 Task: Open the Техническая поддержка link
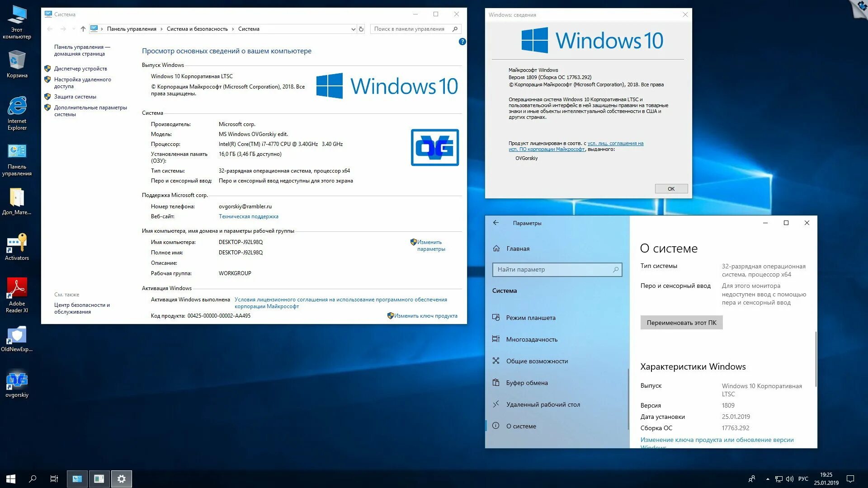[x=248, y=216]
